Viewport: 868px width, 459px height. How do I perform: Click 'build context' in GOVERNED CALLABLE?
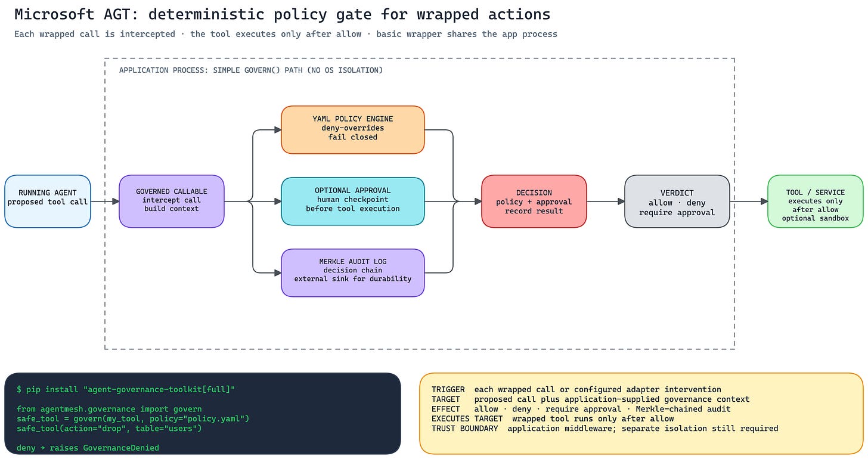172,209
